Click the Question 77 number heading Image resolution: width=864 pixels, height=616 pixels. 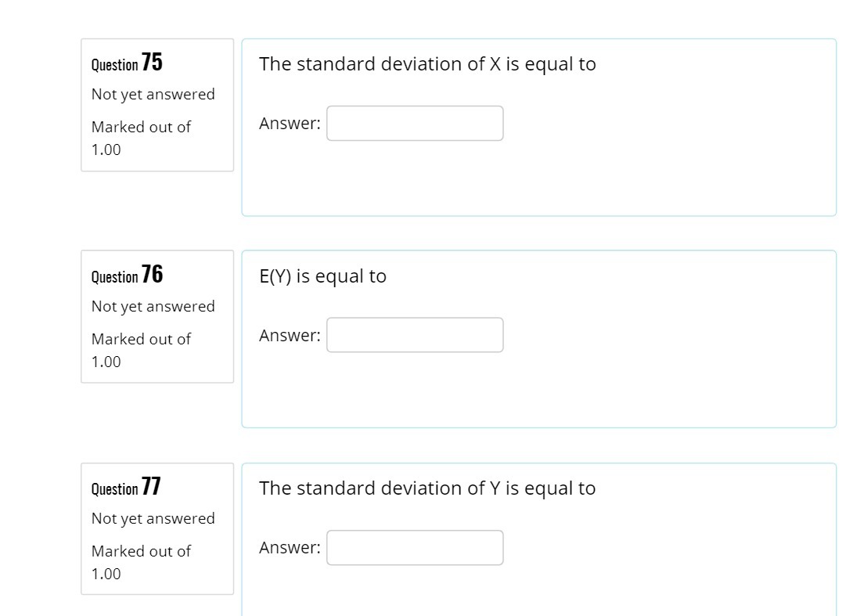tap(126, 487)
